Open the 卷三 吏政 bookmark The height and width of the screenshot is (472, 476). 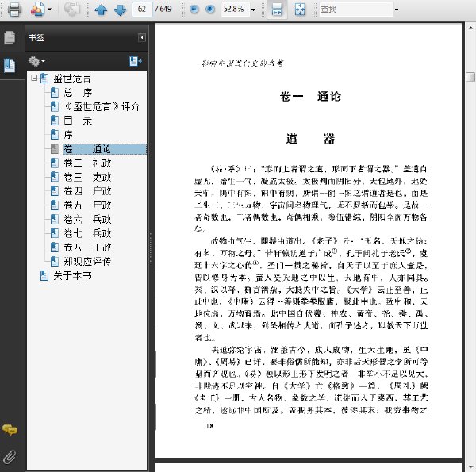click(87, 177)
